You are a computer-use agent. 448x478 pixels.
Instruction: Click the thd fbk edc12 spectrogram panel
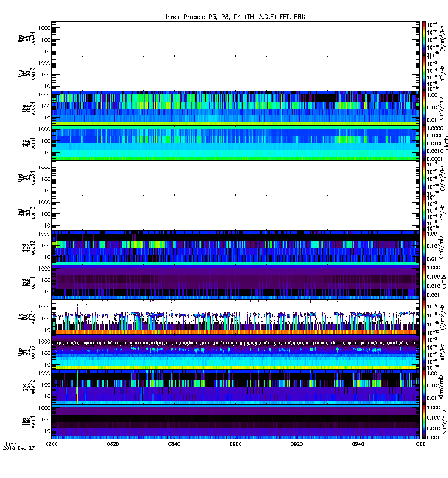coord(235,247)
